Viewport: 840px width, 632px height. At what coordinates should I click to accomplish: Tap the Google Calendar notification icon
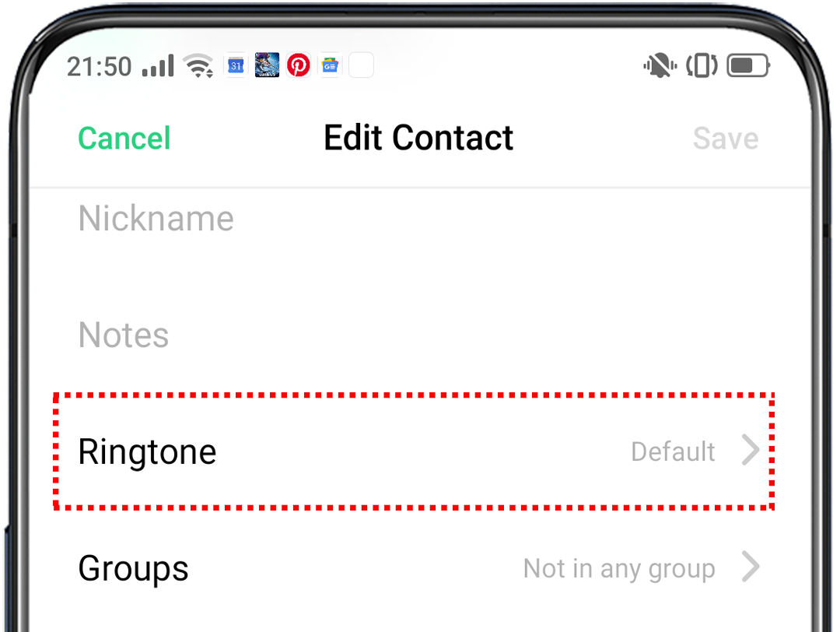pos(236,66)
